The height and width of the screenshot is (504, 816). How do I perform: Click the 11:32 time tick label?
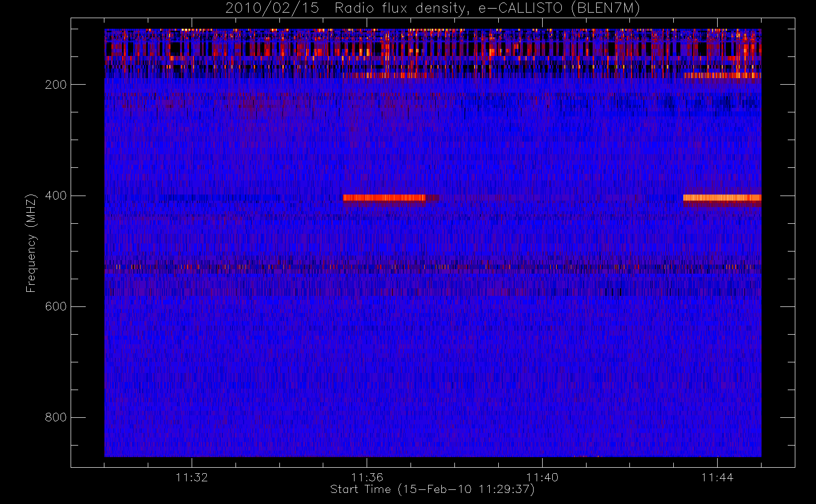[192, 477]
